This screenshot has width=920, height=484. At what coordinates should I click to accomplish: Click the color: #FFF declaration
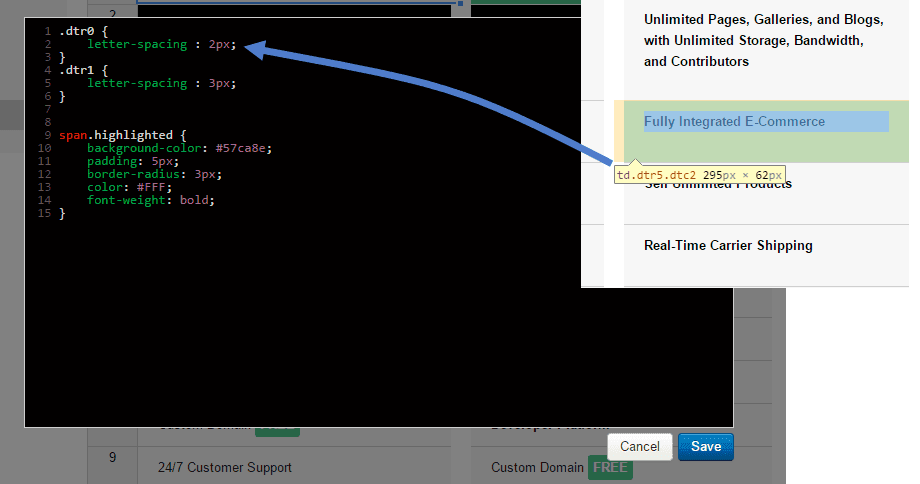(129, 187)
